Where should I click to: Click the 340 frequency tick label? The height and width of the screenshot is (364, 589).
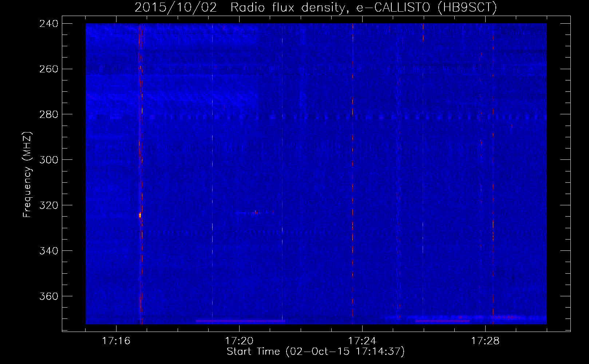(49, 251)
